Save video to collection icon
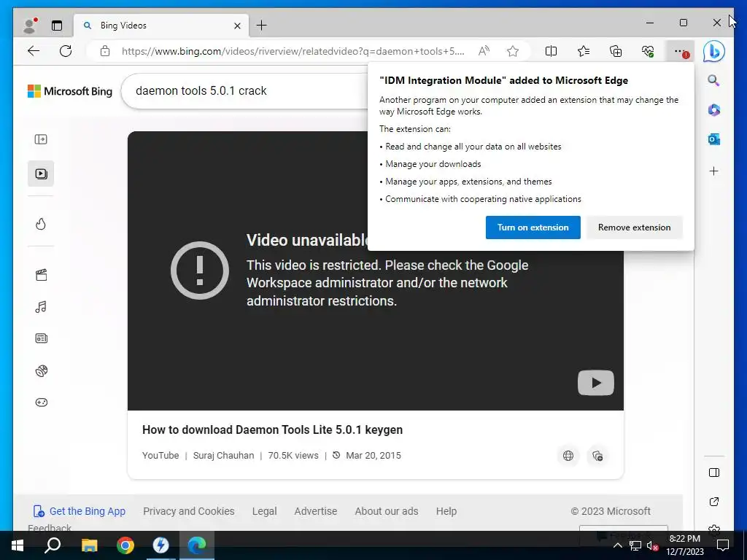747x560 pixels. point(597,456)
